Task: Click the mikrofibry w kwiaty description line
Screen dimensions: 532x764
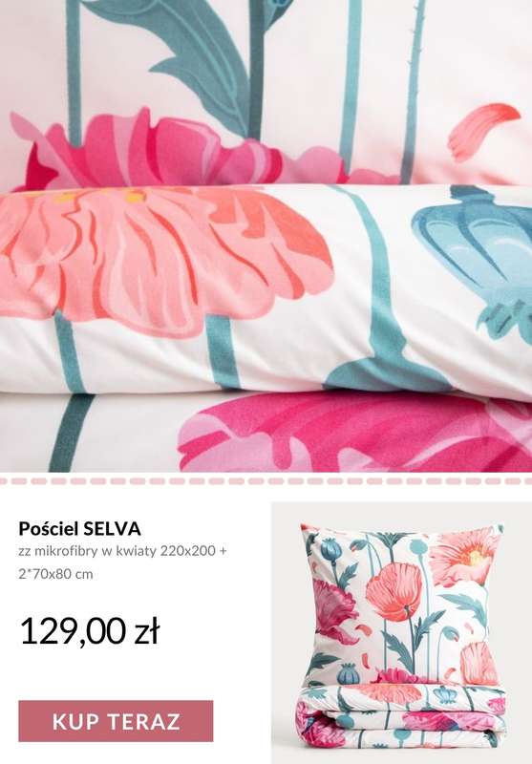Action: [123, 552]
